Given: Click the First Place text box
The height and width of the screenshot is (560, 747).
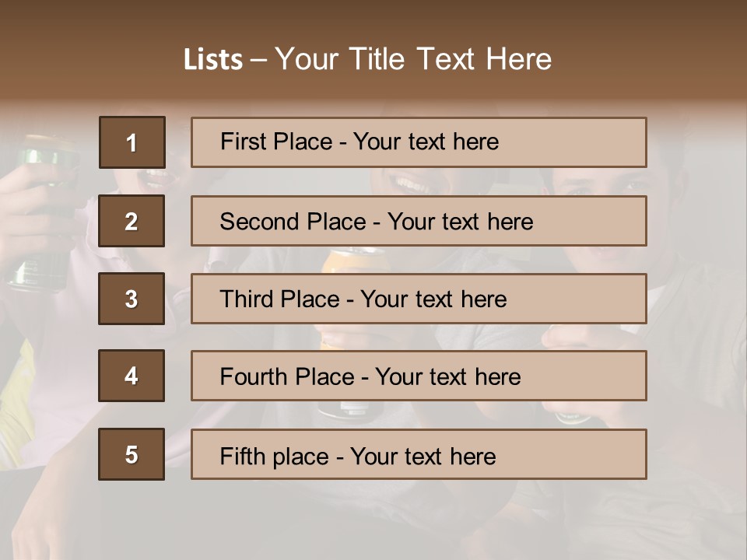Looking at the screenshot, I should click(x=419, y=142).
